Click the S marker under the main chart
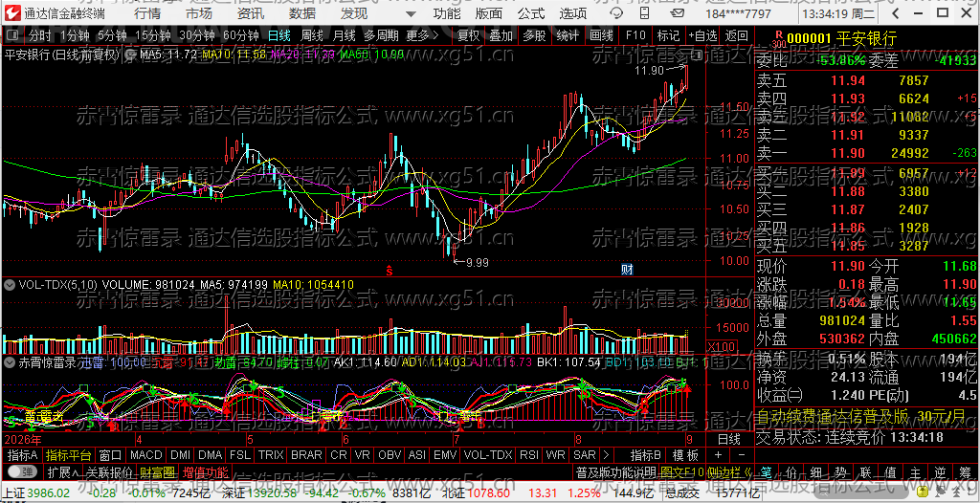 (x=389, y=270)
